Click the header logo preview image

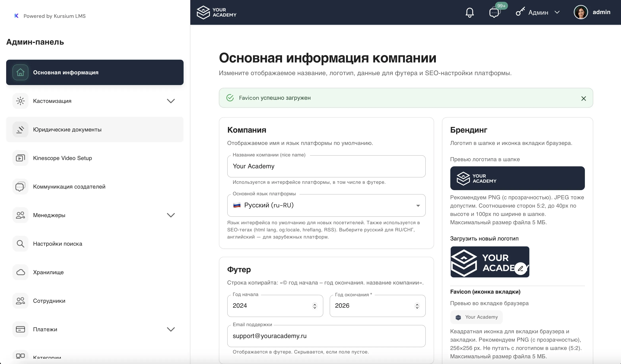517,178
